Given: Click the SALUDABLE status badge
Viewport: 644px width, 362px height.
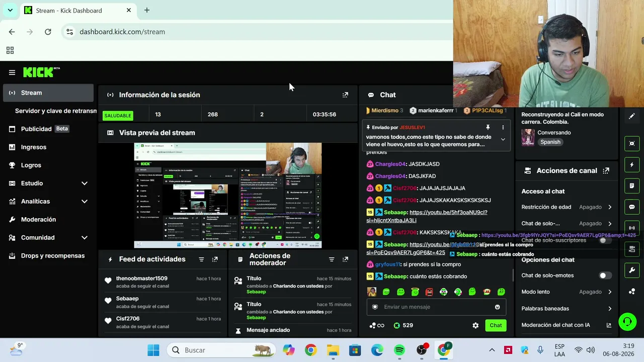Looking at the screenshot, I should (x=118, y=116).
